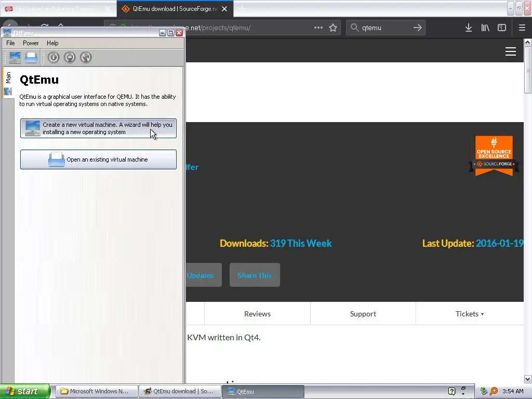The image size is (532, 399).
Task: Open the Support tab on SourceForge page
Action: click(x=363, y=314)
